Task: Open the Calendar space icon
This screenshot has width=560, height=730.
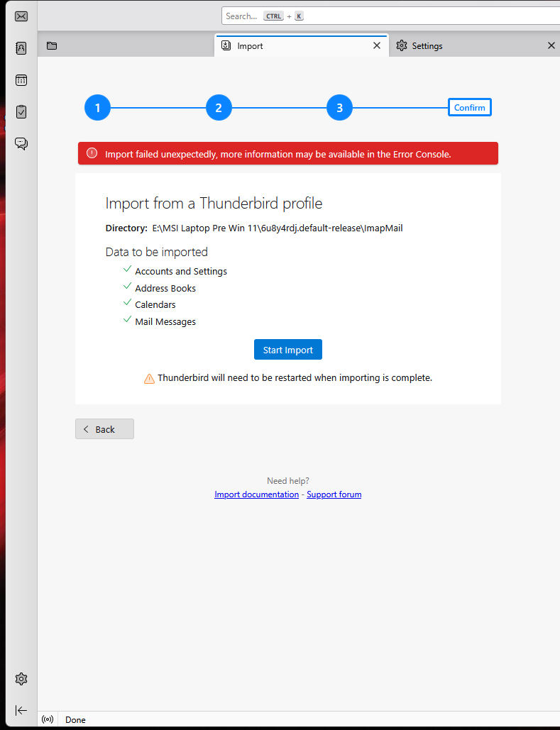Action: tap(21, 80)
